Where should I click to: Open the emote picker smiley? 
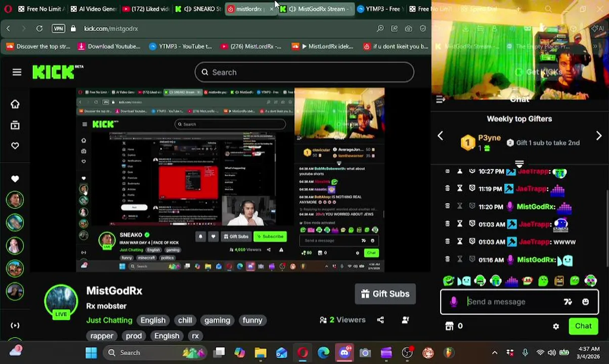tap(585, 302)
